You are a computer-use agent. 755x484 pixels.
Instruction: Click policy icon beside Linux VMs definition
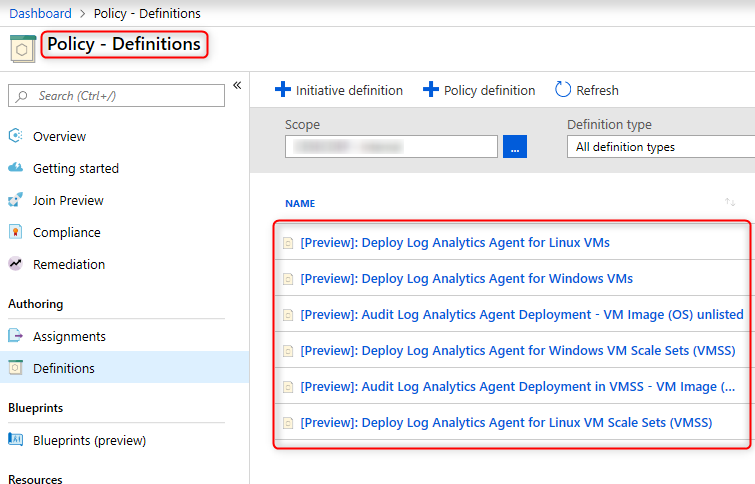pyautogui.click(x=288, y=243)
